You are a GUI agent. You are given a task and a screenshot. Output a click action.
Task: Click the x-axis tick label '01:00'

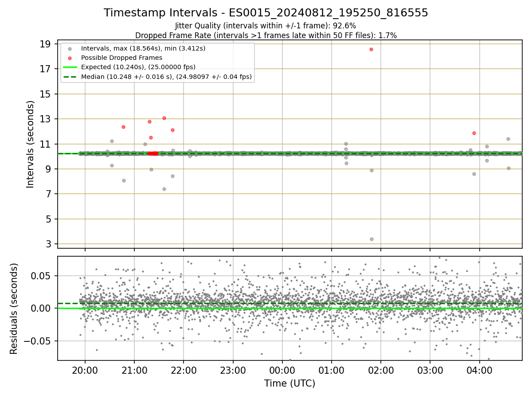click(x=332, y=369)
